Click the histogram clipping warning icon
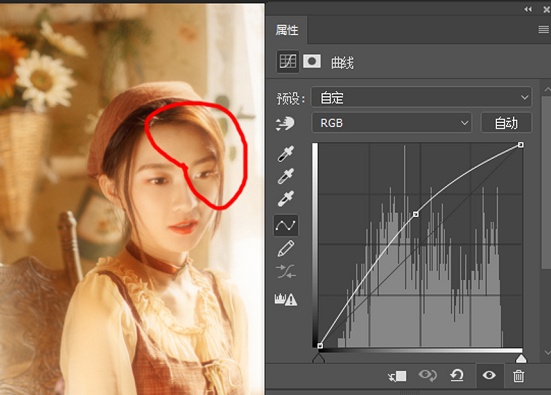This screenshot has height=395, width=551. pyautogui.click(x=286, y=299)
